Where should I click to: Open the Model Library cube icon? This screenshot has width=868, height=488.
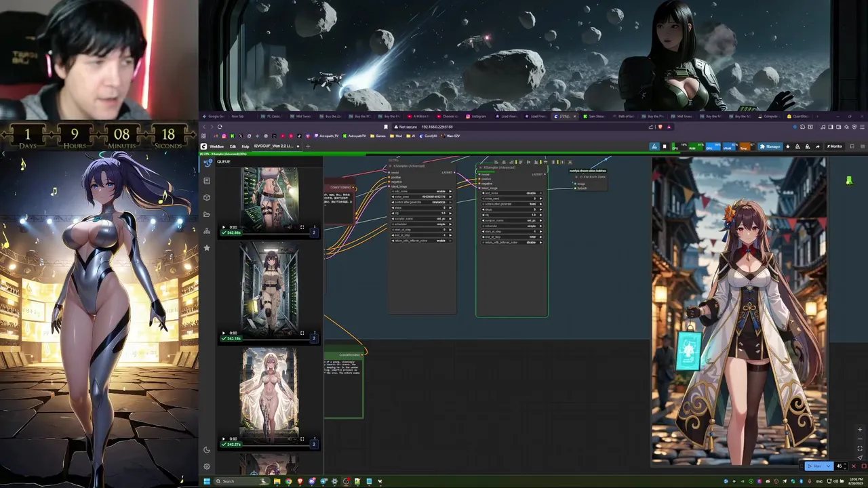[x=207, y=197]
